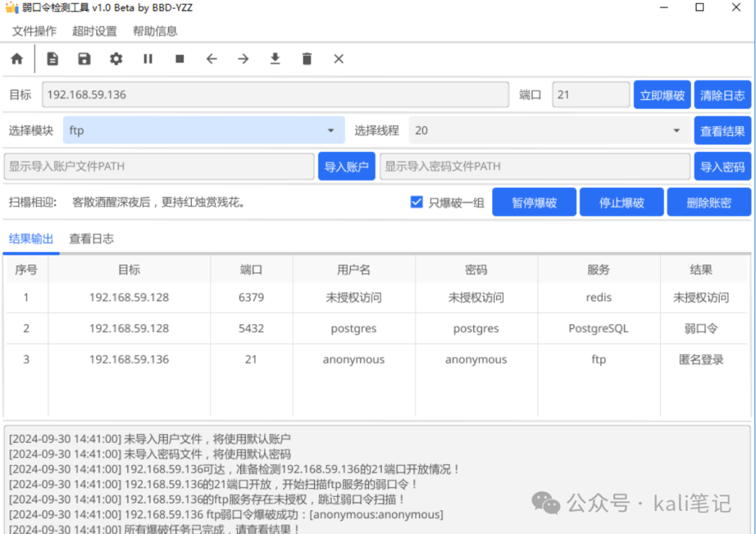The image size is (756, 534).
Task: Click the forward arrow toolbar icon
Action: tap(243, 59)
